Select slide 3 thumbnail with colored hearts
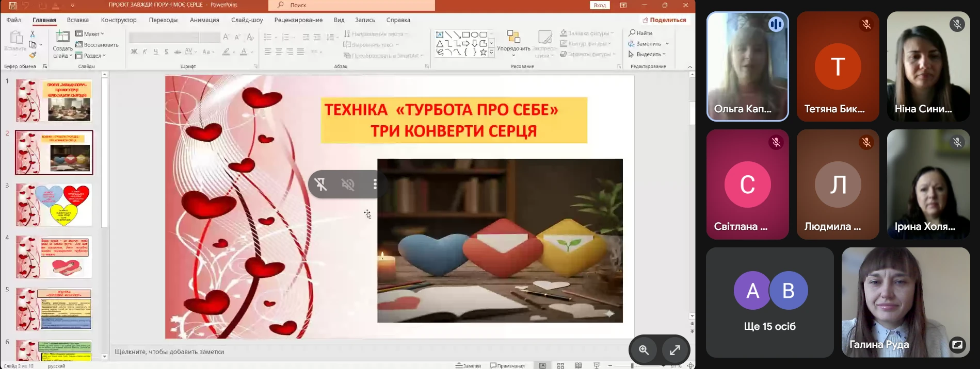This screenshot has height=369, width=980. pos(54,205)
